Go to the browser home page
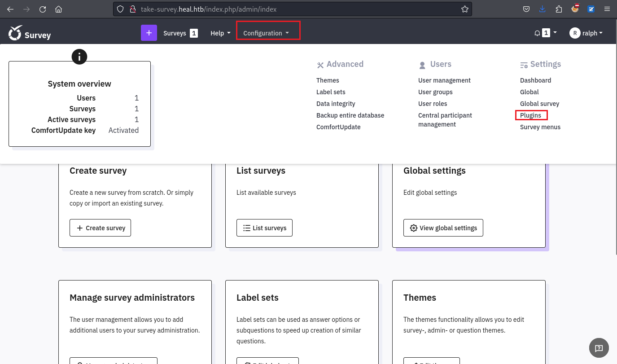617x364 pixels. point(58,9)
